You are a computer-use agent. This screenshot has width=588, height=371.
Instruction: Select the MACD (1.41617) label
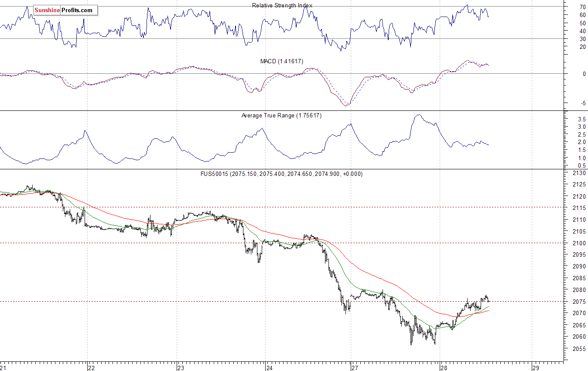pyautogui.click(x=282, y=62)
